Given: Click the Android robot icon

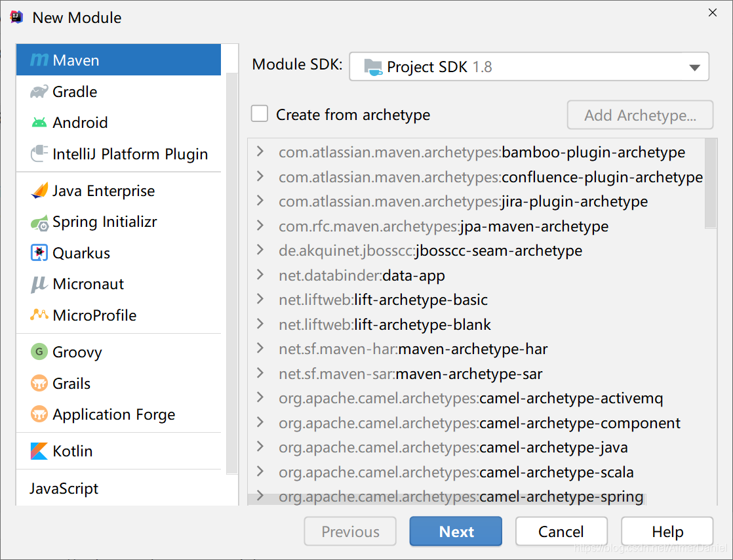Looking at the screenshot, I should pyautogui.click(x=39, y=123).
